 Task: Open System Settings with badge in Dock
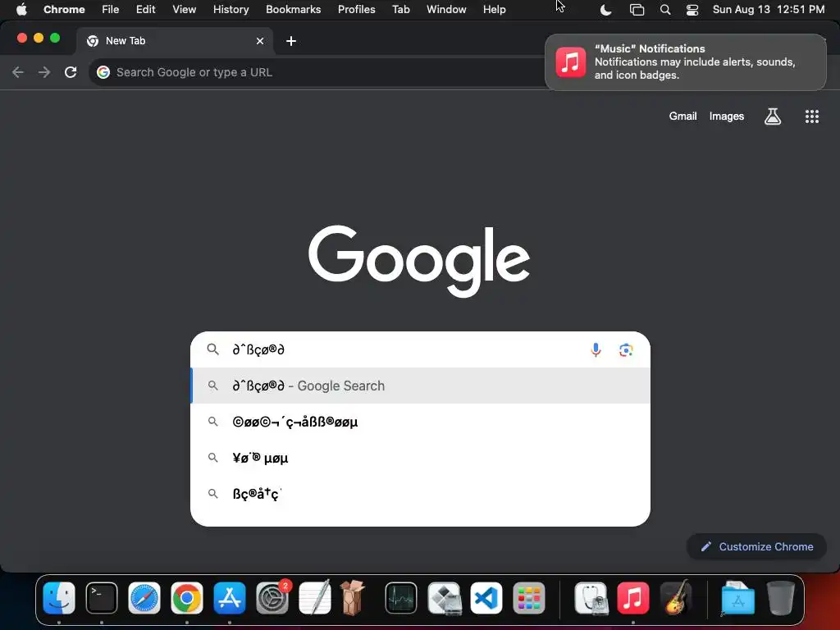272,598
